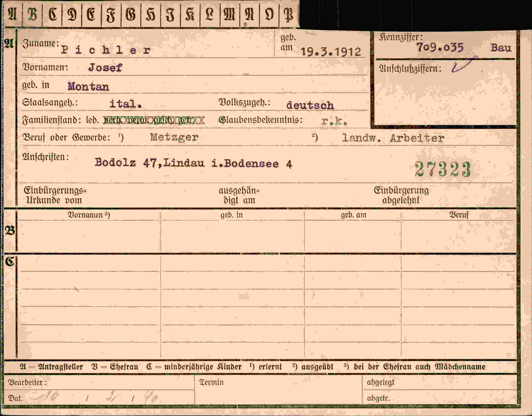This screenshot has height=416, width=532.
Task: Click the "Kennziffer:" label
Action: pyautogui.click(x=401, y=37)
